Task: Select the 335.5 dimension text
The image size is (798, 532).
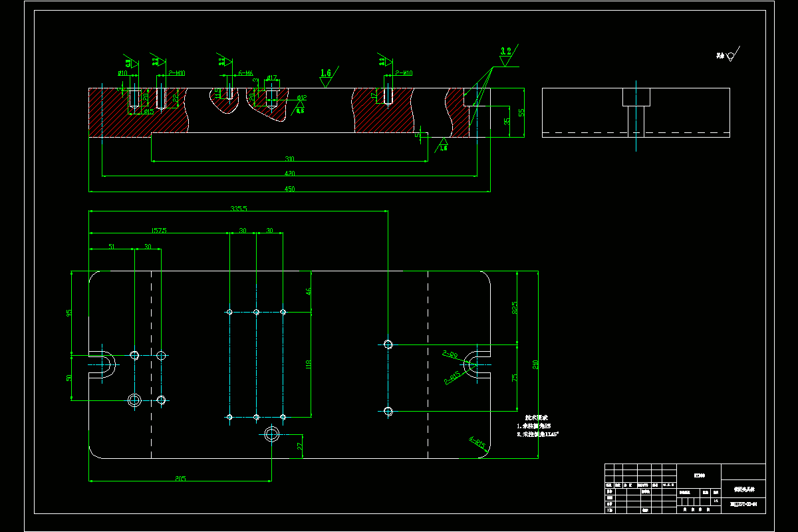Action: pyautogui.click(x=239, y=208)
